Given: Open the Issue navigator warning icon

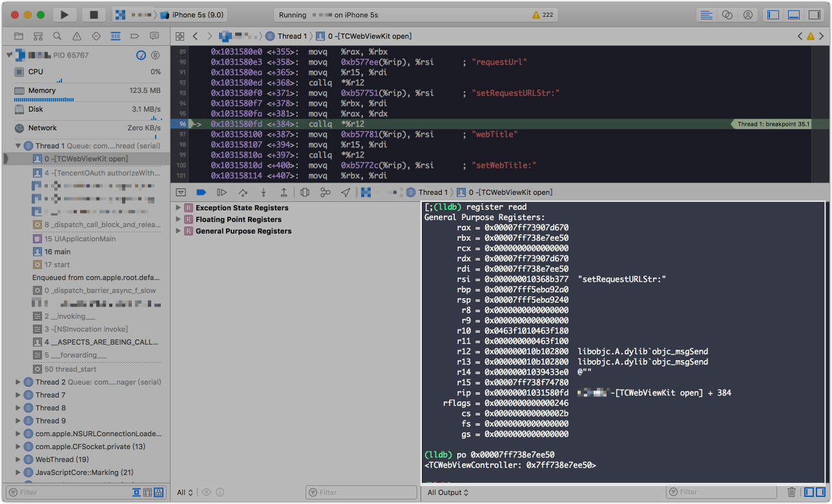Looking at the screenshot, I should [77, 36].
